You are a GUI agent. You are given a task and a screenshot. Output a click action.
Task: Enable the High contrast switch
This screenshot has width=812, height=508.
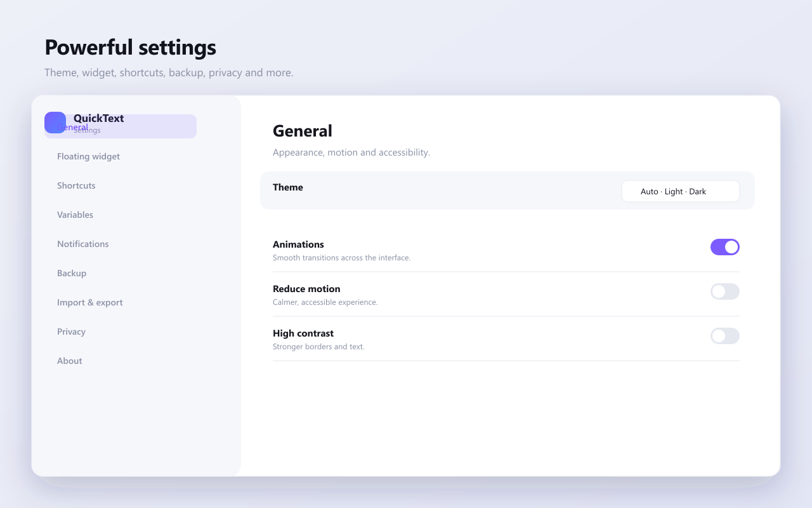coord(725,336)
